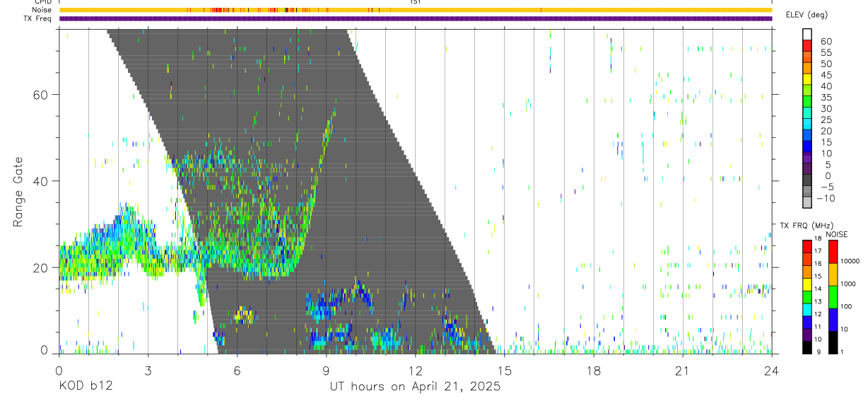This screenshot has width=868, height=401.
Task: Select the 'NOISE' legend title
Action: point(838,235)
